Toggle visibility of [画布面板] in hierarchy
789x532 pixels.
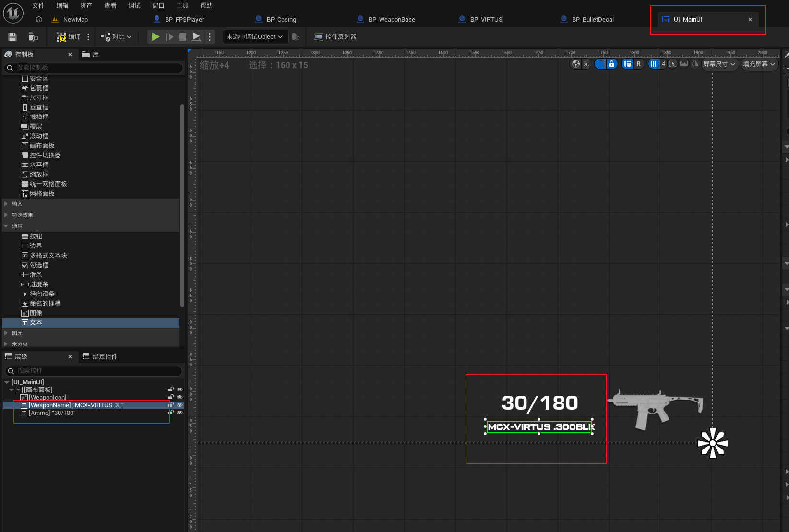[x=179, y=390]
